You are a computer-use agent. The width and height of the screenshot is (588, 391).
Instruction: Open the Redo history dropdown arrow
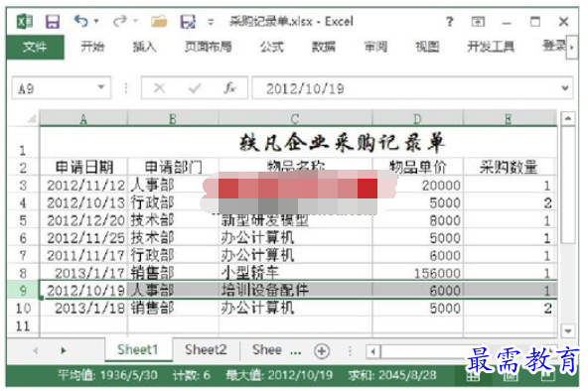136,22
